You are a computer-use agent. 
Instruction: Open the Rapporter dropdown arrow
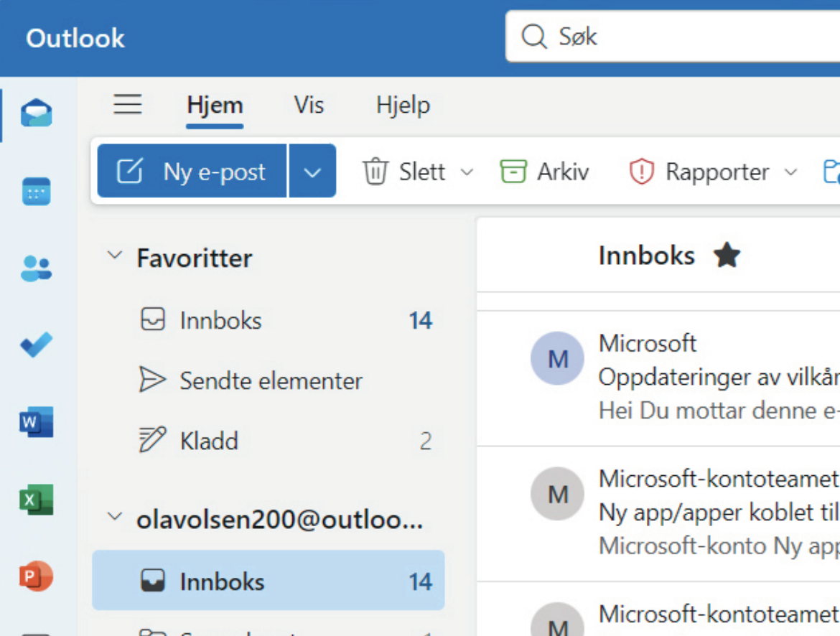[790, 172]
